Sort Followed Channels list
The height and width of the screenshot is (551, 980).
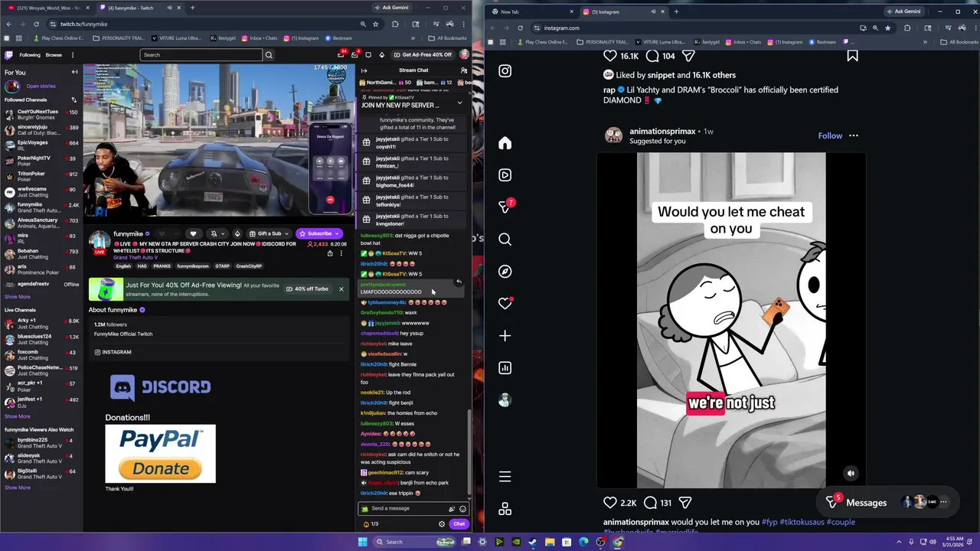[74, 99]
